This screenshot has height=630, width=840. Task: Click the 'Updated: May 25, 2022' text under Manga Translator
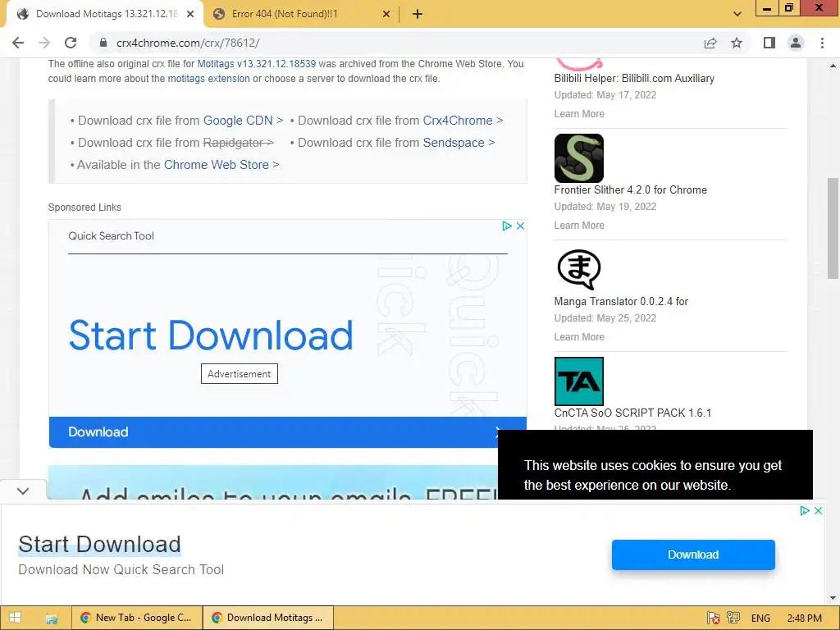pyautogui.click(x=605, y=318)
